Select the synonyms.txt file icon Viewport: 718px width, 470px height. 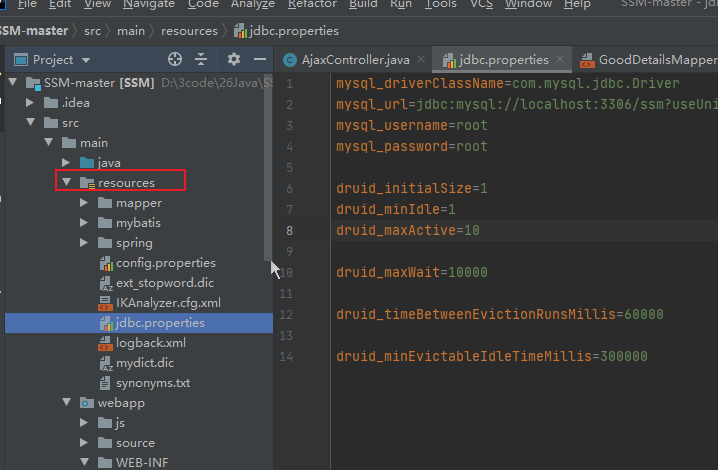pyautogui.click(x=105, y=383)
